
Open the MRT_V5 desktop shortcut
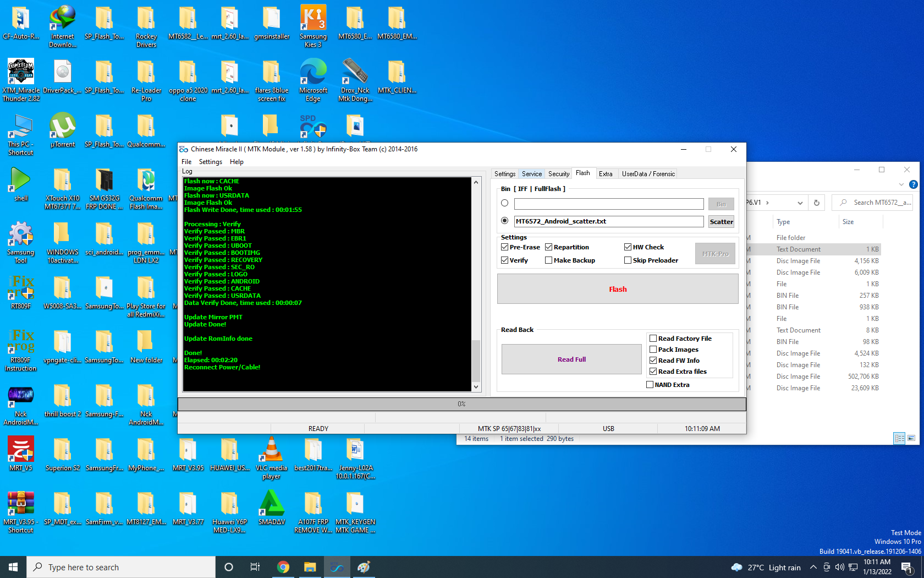(21, 454)
